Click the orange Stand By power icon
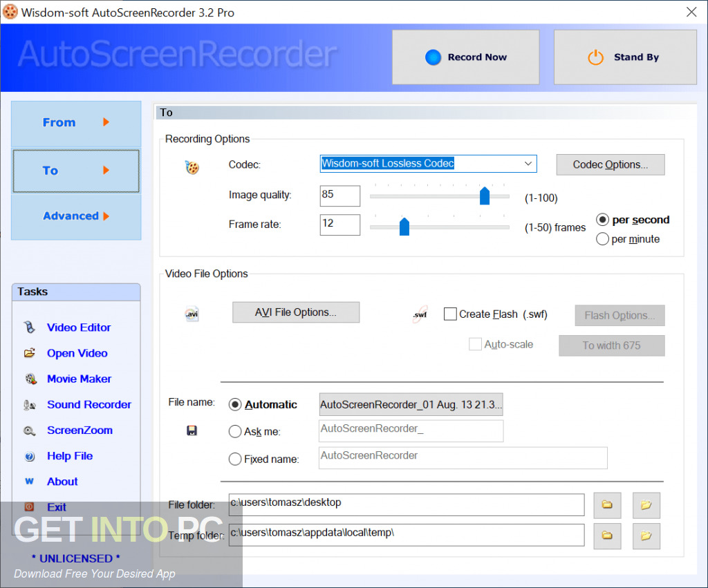Screen dimensions: 708x588 pyautogui.click(x=595, y=57)
